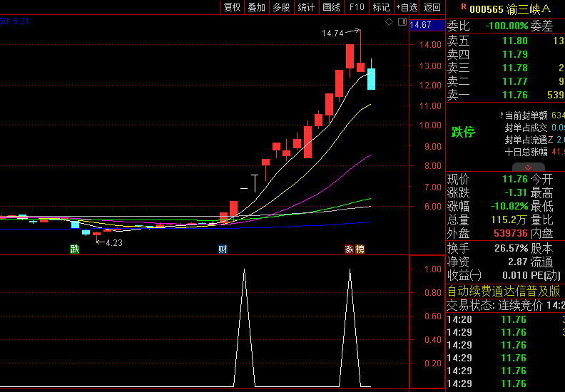Open the 统计 statistics dropdown
The width and height of the screenshot is (565, 392).
306,7
